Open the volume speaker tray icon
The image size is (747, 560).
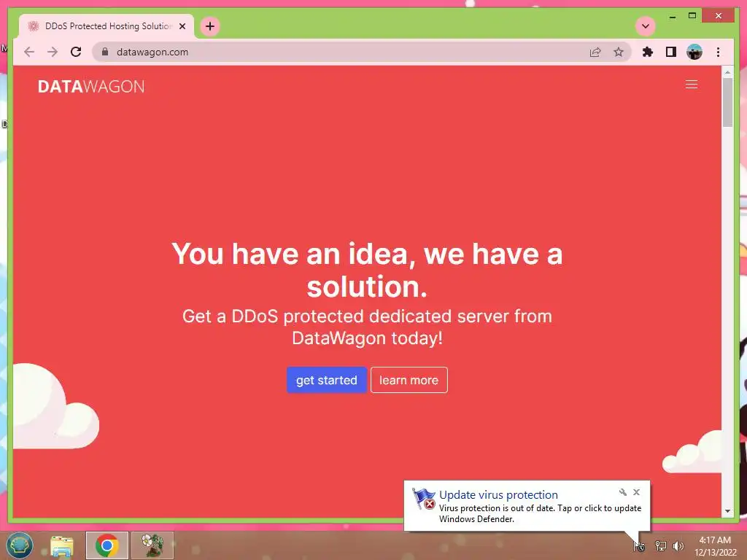[678, 545]
